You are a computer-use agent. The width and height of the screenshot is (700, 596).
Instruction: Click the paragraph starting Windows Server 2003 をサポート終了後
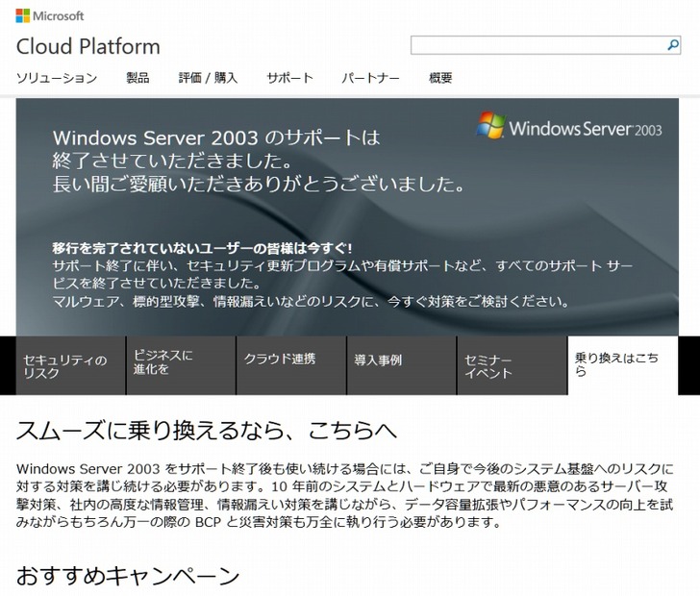(344, 495)
